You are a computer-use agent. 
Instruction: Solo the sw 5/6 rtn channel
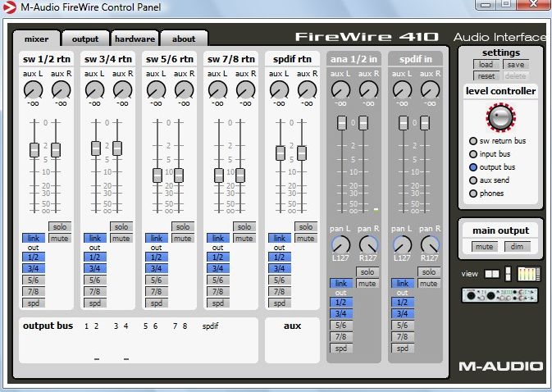(183, 226)
